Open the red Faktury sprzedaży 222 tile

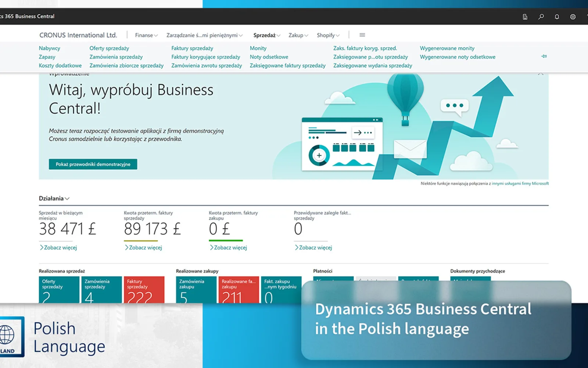coord(144,290)
